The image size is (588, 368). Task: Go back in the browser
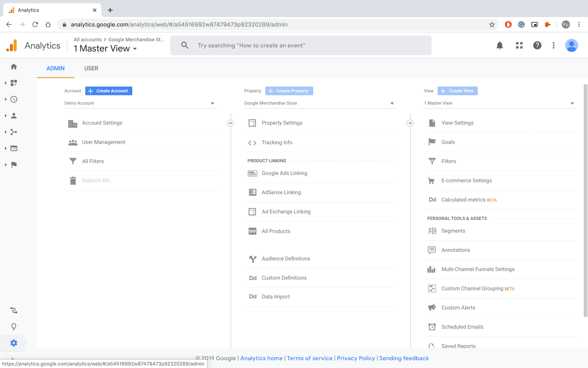pyautogui.click(x=9, y=24)
